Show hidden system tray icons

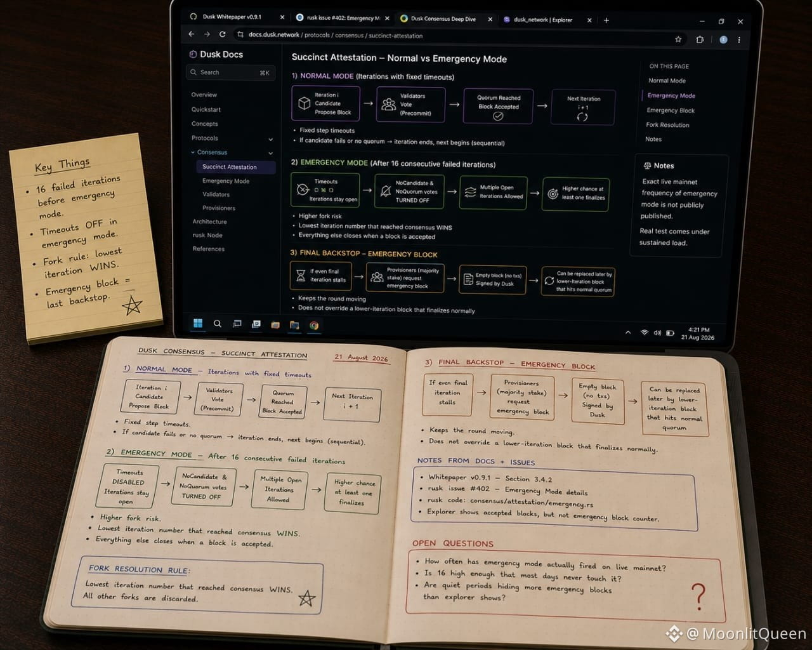(628, 332)
